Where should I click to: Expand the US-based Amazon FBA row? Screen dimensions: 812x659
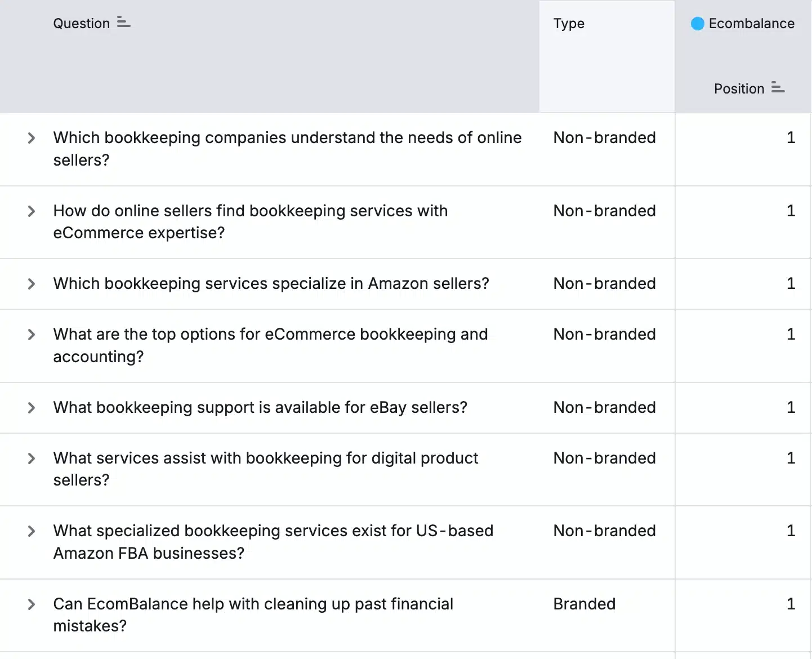click(x=31, y=531)
